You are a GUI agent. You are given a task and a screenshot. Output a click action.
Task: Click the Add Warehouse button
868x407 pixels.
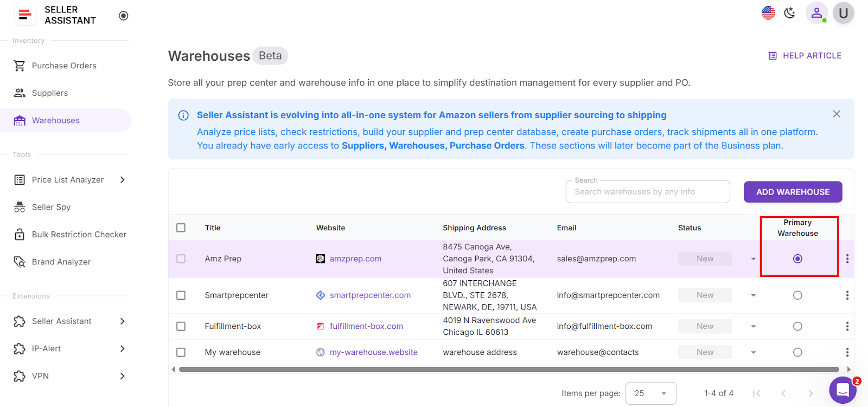click(793, 192)
